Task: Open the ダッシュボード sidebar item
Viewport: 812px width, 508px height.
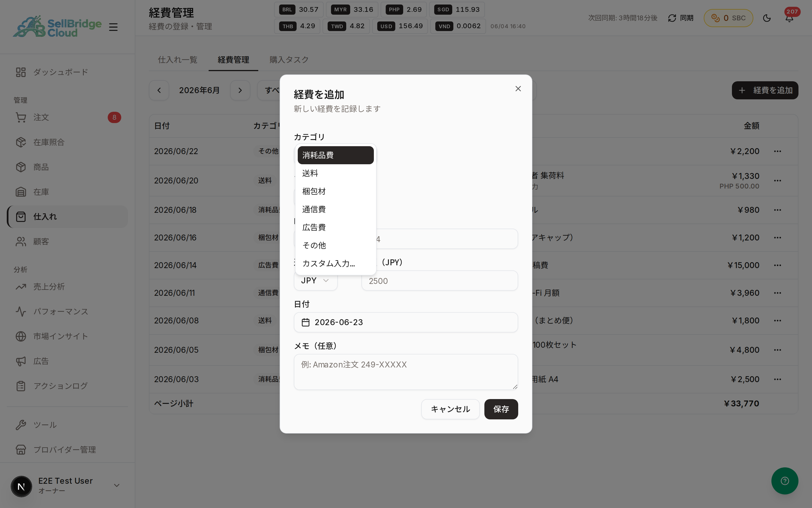Action: pos(67,72)
